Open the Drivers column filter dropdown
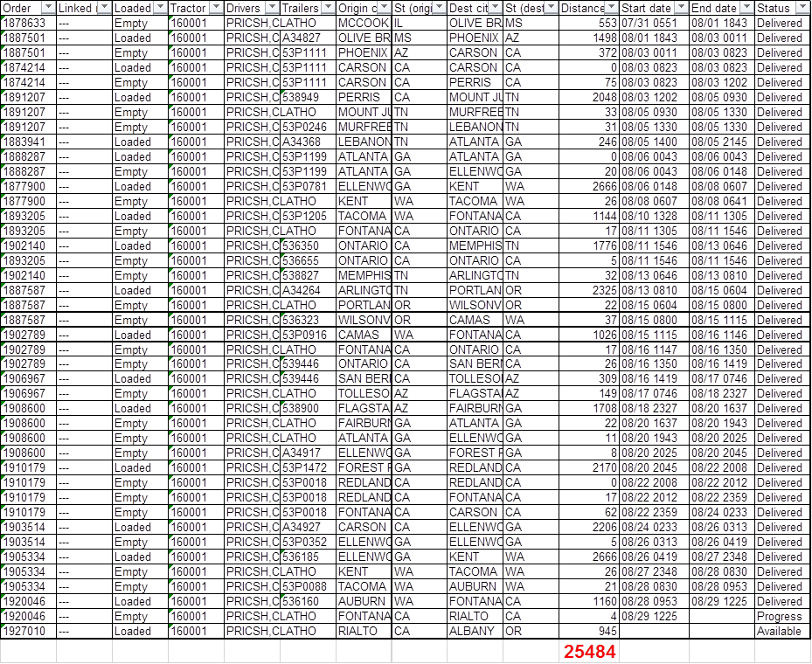812x664 pixels. (x=272, y=8)
